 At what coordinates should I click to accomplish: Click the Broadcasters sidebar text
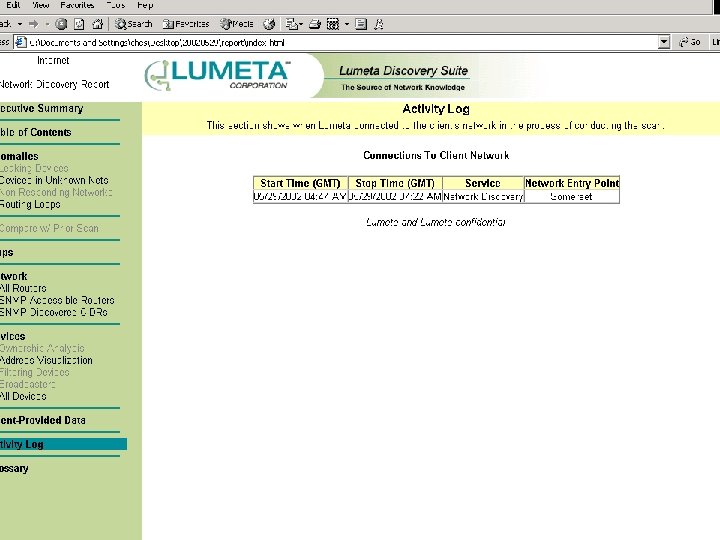28,384
